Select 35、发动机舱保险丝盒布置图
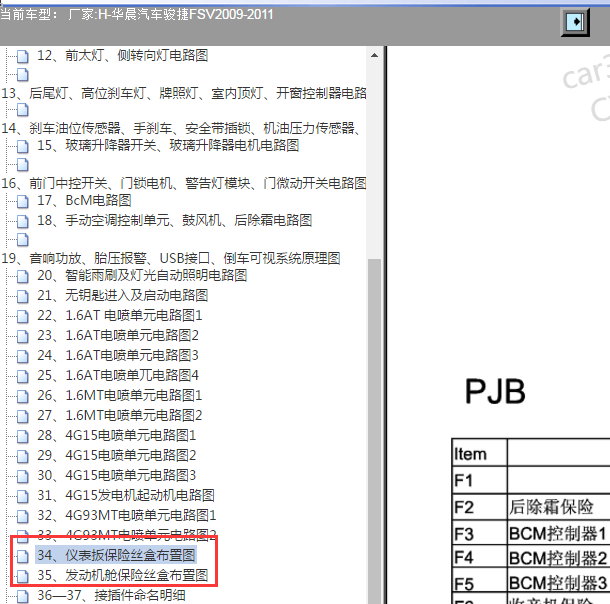 (123, 575)
